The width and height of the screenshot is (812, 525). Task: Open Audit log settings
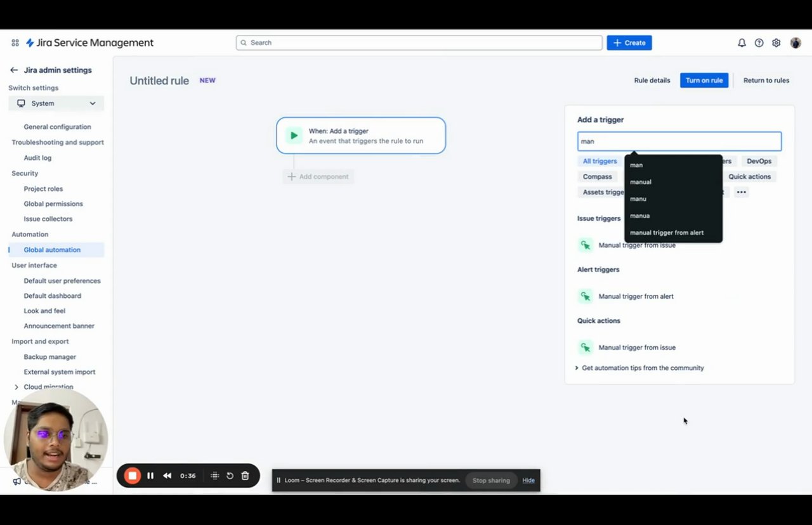[37, 158]
